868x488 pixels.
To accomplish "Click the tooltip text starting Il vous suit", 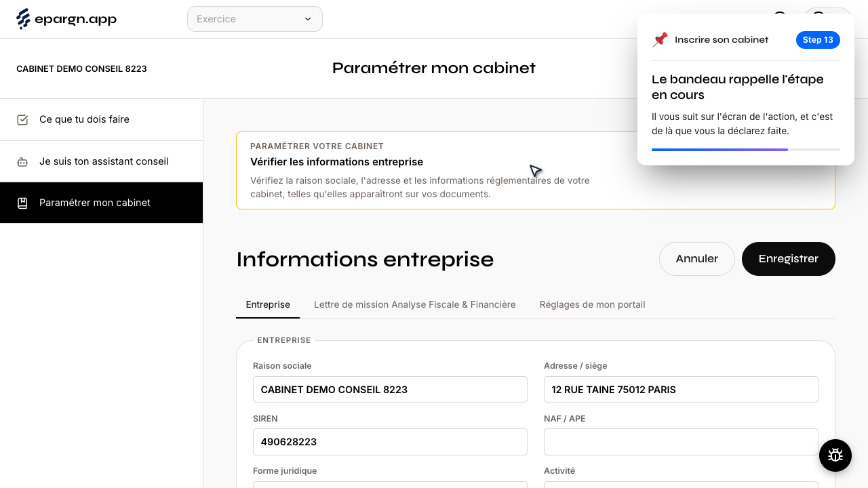I will pos(742,124).
